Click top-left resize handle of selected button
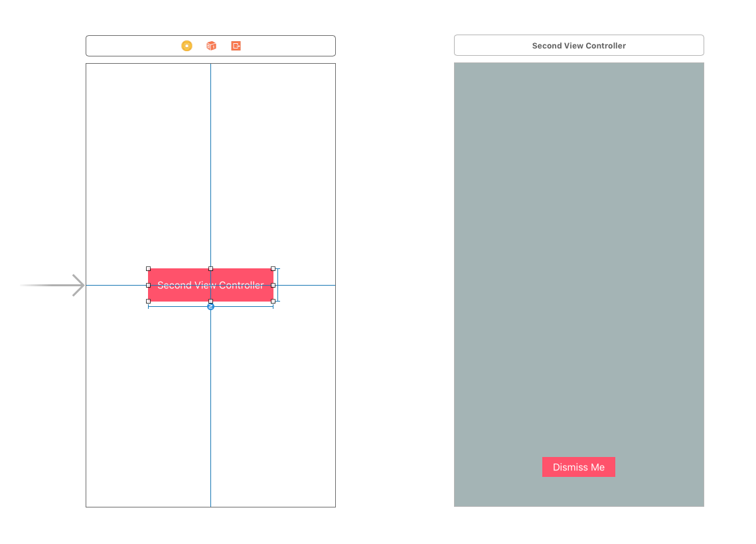756x544 pixels. point(148,269)
